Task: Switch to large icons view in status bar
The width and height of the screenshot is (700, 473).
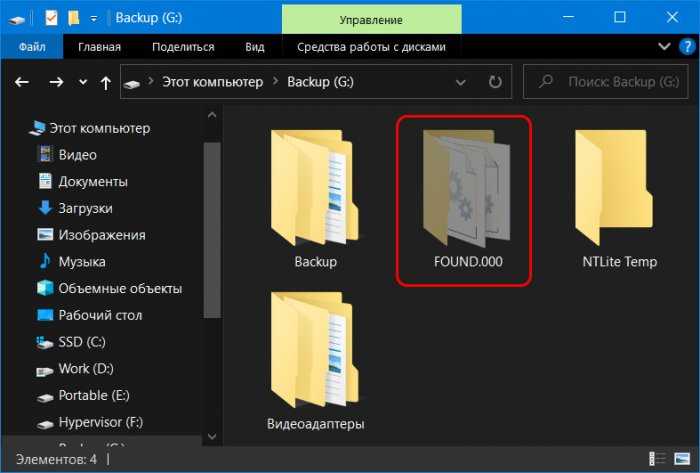Action: click(682, 458)
